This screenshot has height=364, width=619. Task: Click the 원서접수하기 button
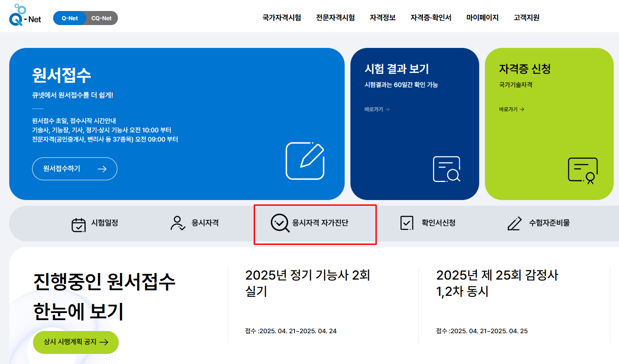click(75, 169)
